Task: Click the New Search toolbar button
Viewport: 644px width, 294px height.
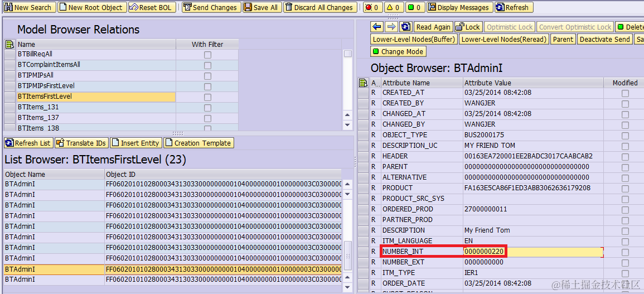Action: point(30,7)
